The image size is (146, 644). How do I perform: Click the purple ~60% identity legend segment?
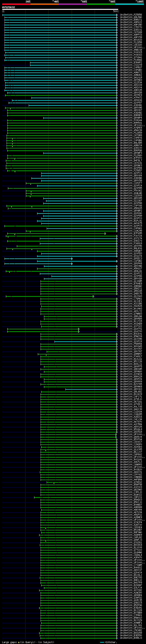click(73, 4)
